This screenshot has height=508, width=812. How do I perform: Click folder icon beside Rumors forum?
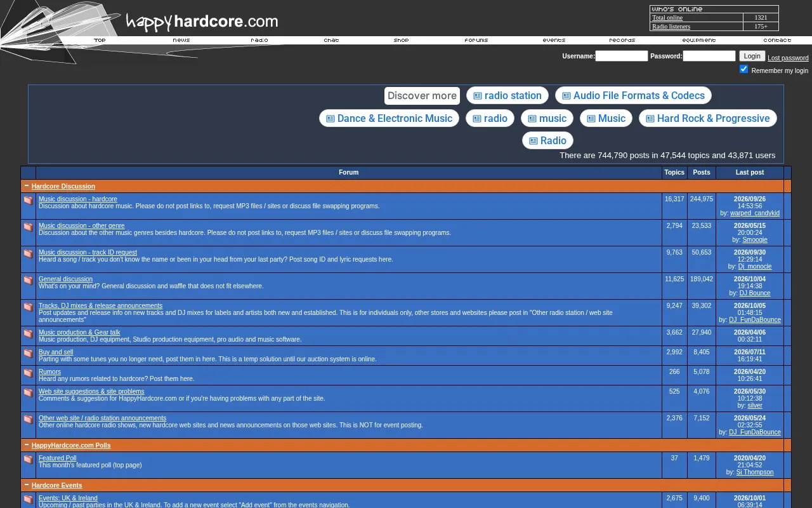(x=28, y=373)
